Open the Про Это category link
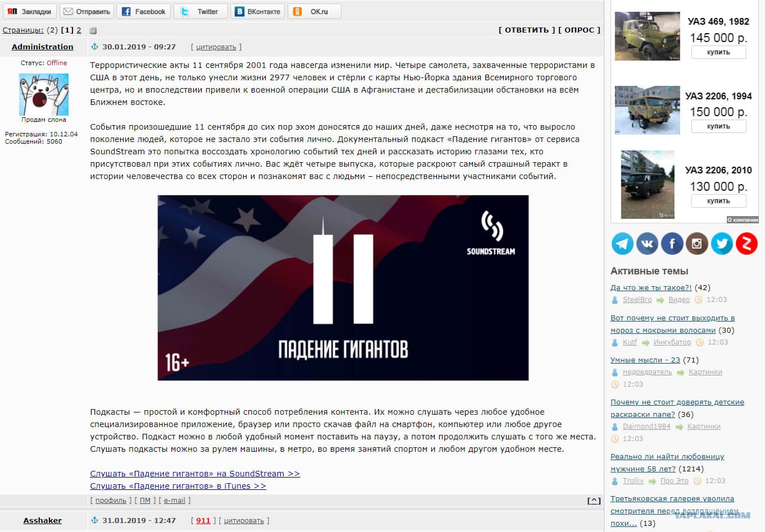765x532 pixels. [675, 481]
